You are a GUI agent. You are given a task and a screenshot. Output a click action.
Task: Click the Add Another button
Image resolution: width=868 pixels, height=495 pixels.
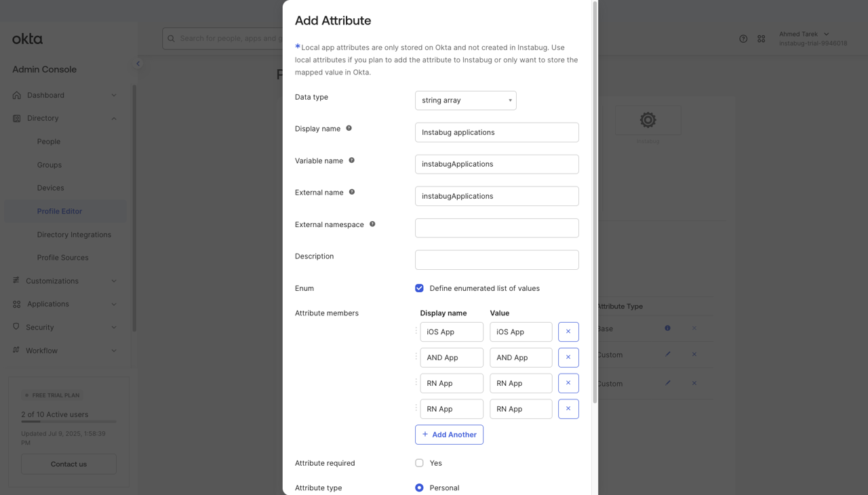449,435
